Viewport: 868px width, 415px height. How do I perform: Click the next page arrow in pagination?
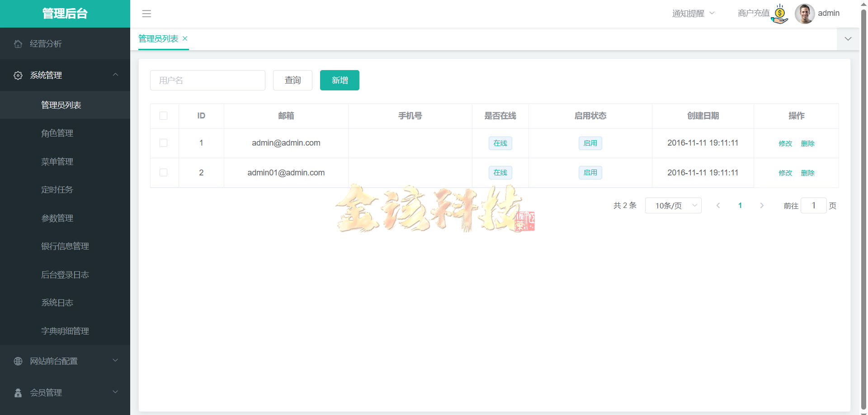coord(762,205)
